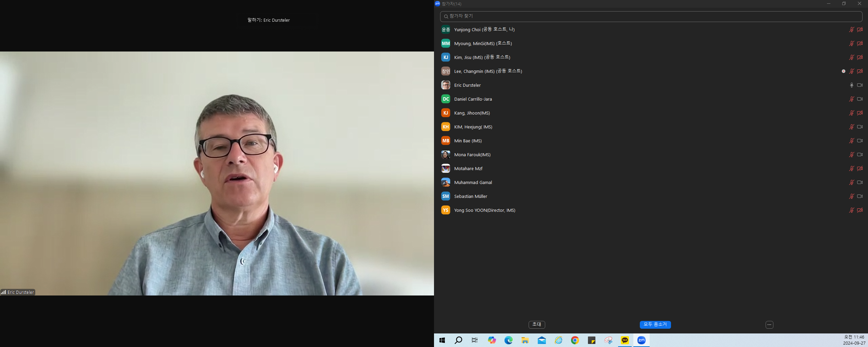Select participant Daniel Carrillo-Jara
868x347 pixels.
coord(651,99)
